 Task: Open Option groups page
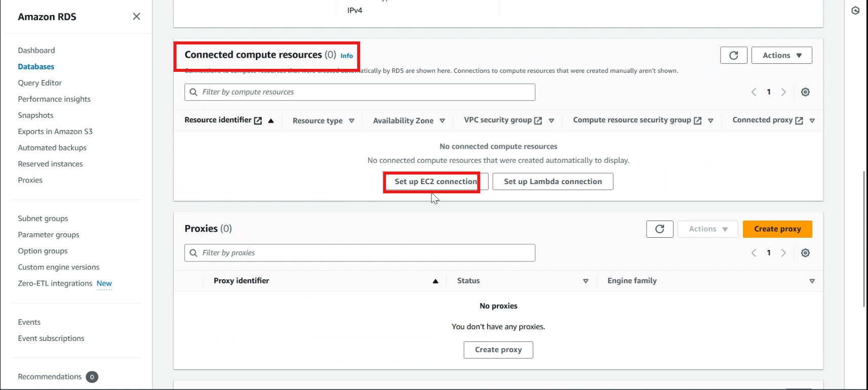pos(43,250)
